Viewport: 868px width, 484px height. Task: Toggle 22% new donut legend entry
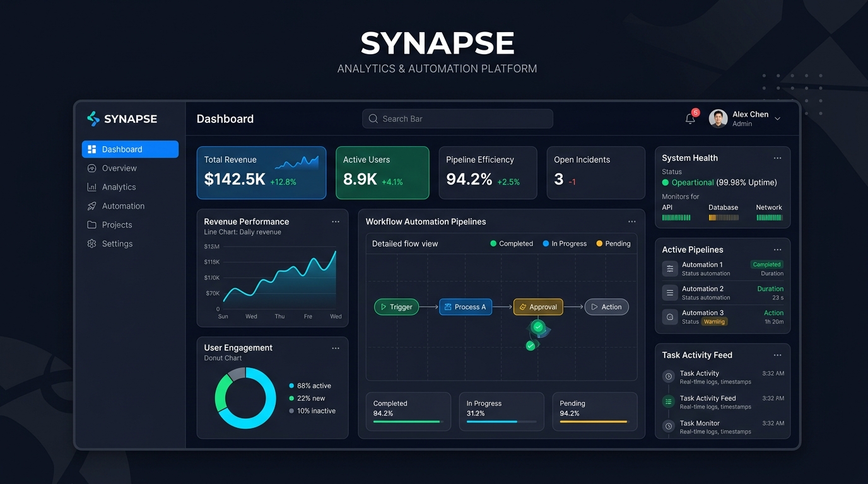tap(307, 398)
